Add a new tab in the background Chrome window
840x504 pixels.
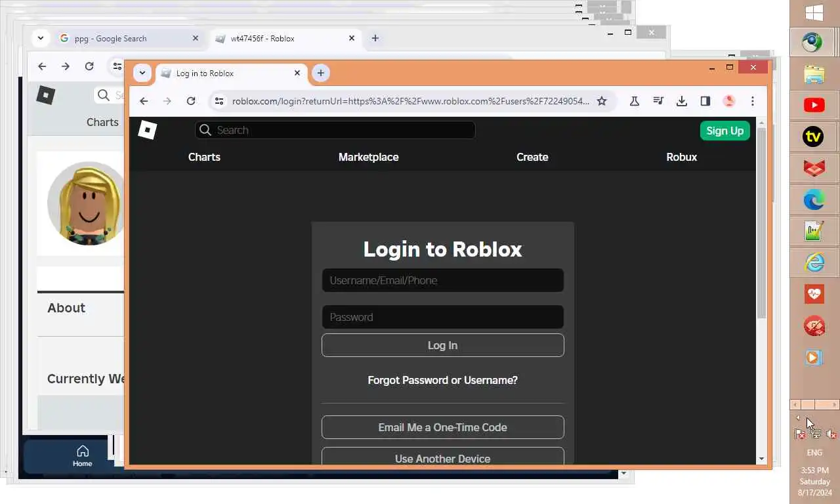pyautogui.click(x=375, y=38)
